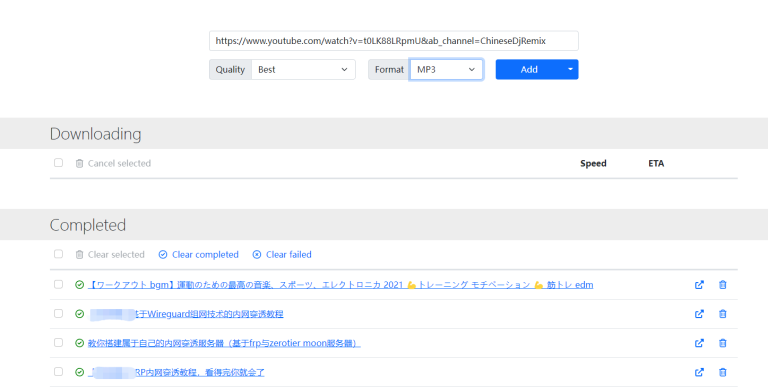Open external link for Wireguard tutorial row

coord(699,314)
